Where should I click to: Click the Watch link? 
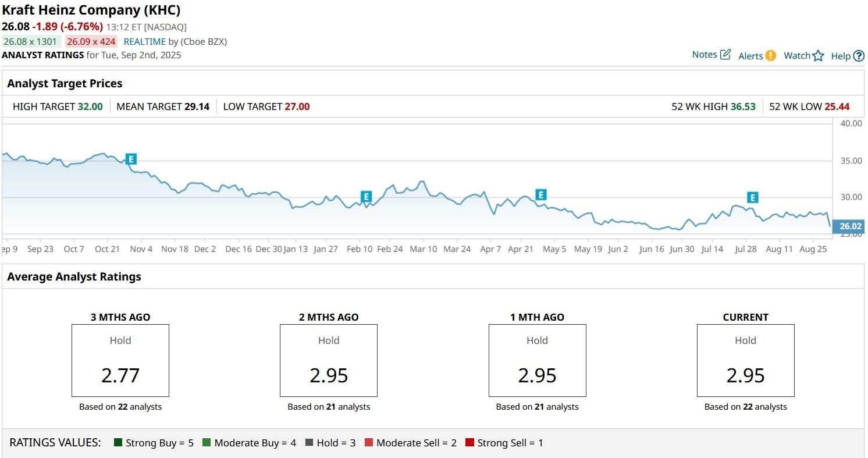click(797, 56)
